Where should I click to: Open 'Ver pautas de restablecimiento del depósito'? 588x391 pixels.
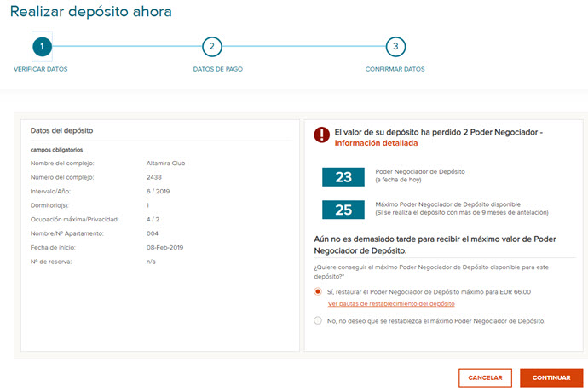point(391,303)
